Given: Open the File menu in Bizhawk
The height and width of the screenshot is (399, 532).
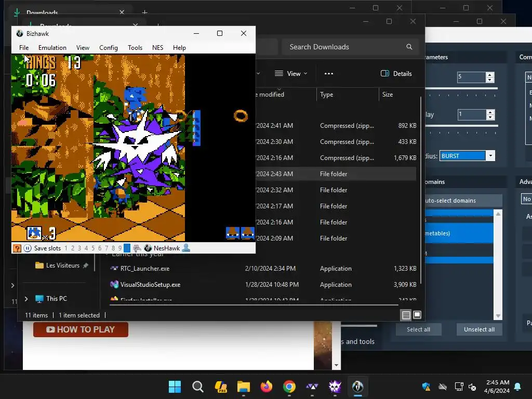Looking at the screenshot, I should [24, 48].
